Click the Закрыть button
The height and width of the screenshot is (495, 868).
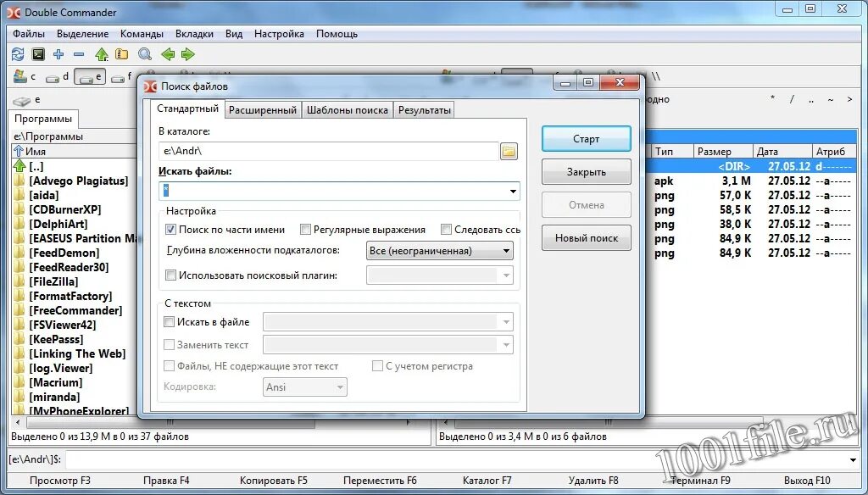pos(587,172)
